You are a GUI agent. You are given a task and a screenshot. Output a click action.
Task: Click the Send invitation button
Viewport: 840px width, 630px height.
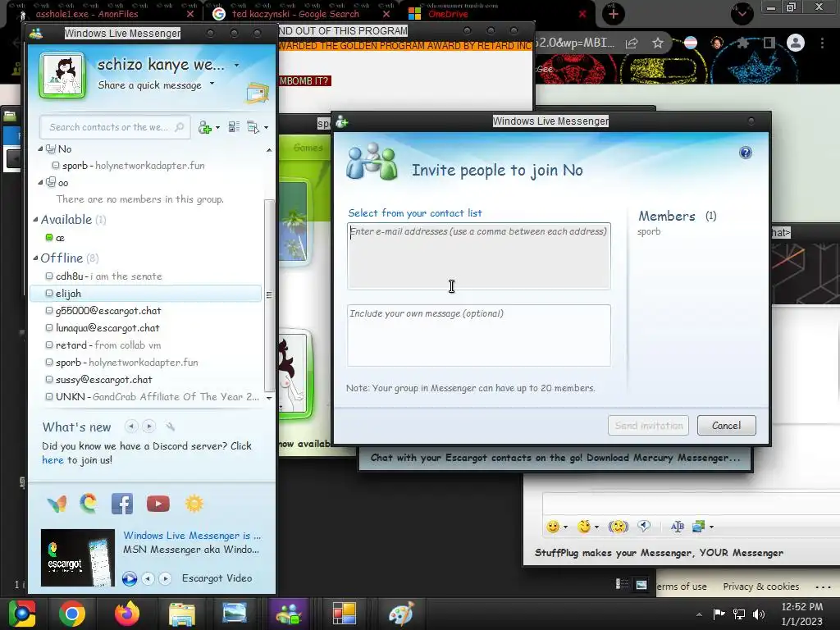pyautogui.click(x=648, y=426)
